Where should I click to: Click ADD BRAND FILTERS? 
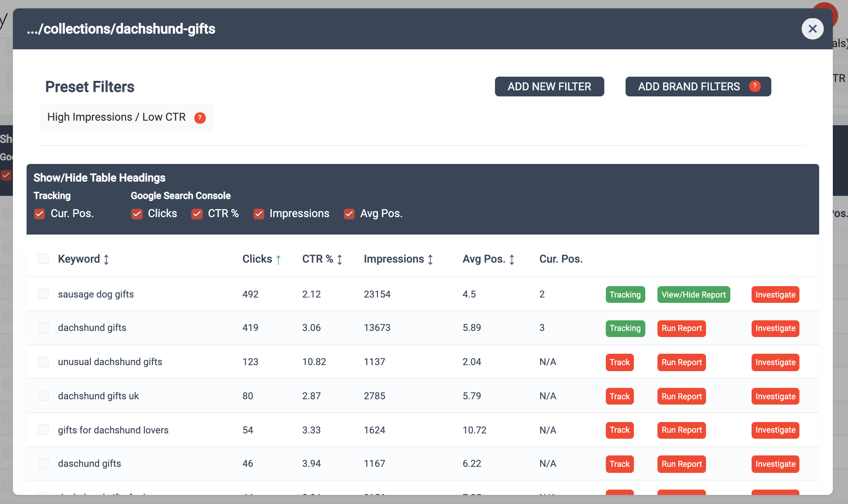[x=690, y=87]
